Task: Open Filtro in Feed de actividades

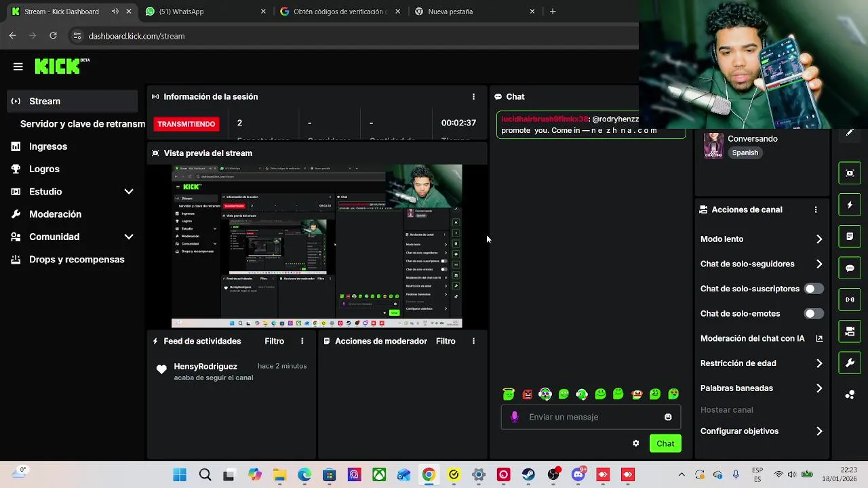Action: pos(274,341)
